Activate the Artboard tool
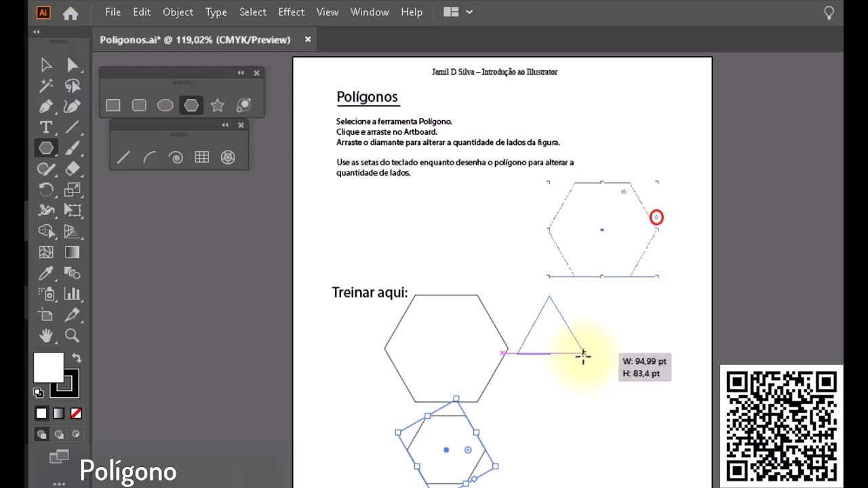Viewport: 868px width, 488px height. [46, 314]
